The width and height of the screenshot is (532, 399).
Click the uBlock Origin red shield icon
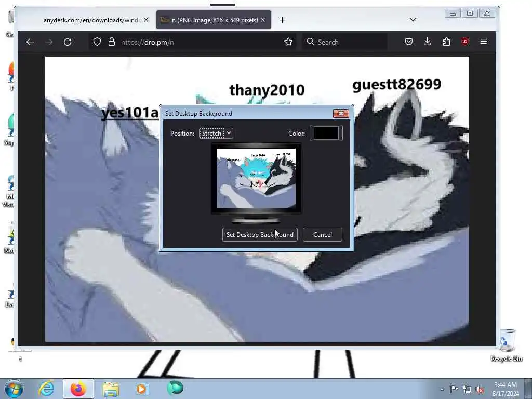465,42
